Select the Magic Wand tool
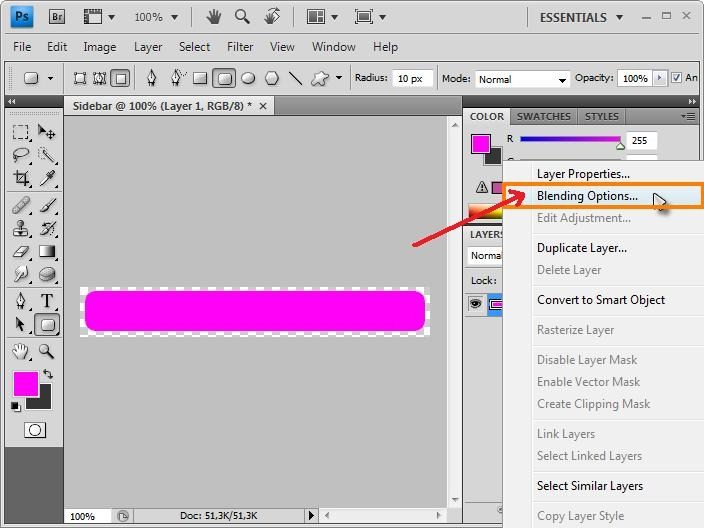 pos(47,155)
